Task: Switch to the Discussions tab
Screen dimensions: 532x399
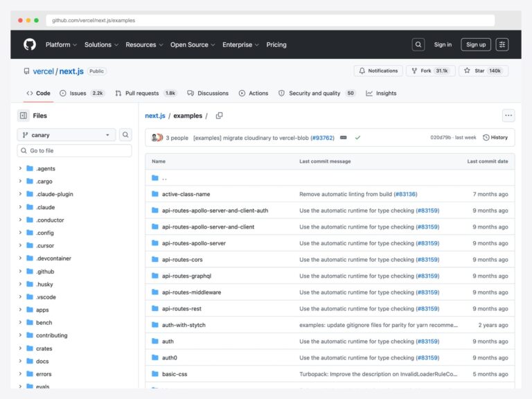Action: (x=208, y=93)
